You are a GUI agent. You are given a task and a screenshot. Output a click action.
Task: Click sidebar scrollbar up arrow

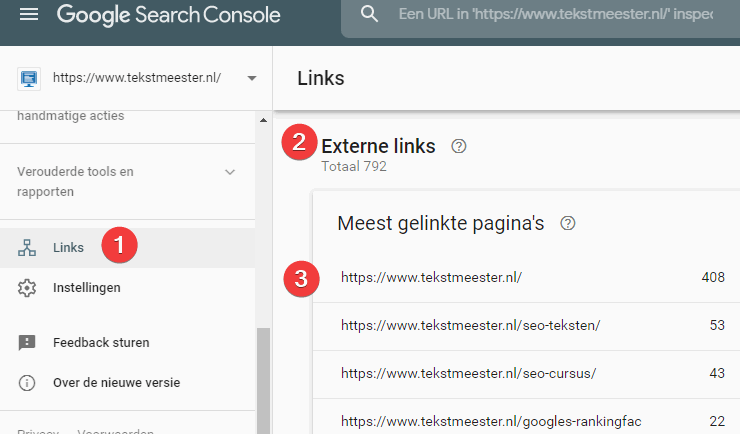tap(263, 120)
